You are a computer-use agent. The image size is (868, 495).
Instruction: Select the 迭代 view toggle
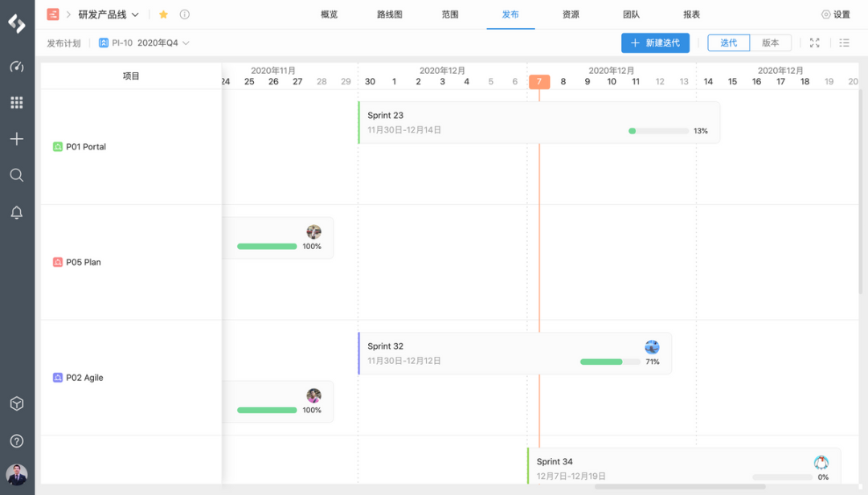(728, 43)
